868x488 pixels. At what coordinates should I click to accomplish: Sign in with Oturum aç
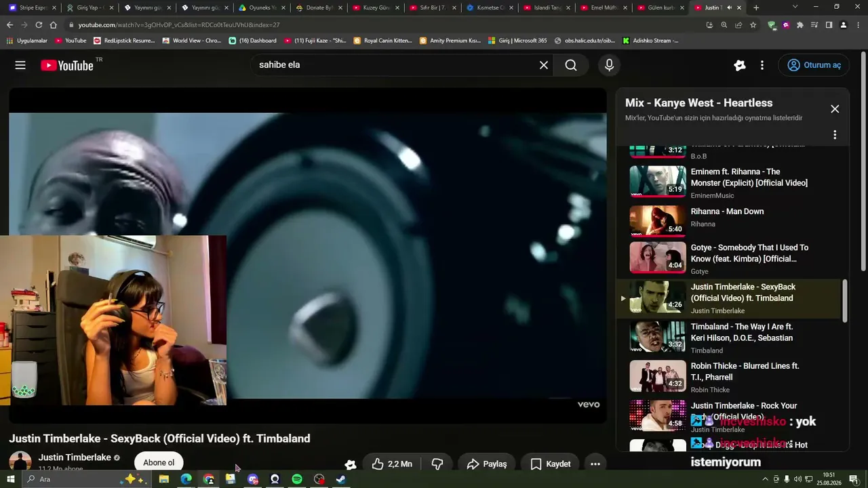point(814,65)
